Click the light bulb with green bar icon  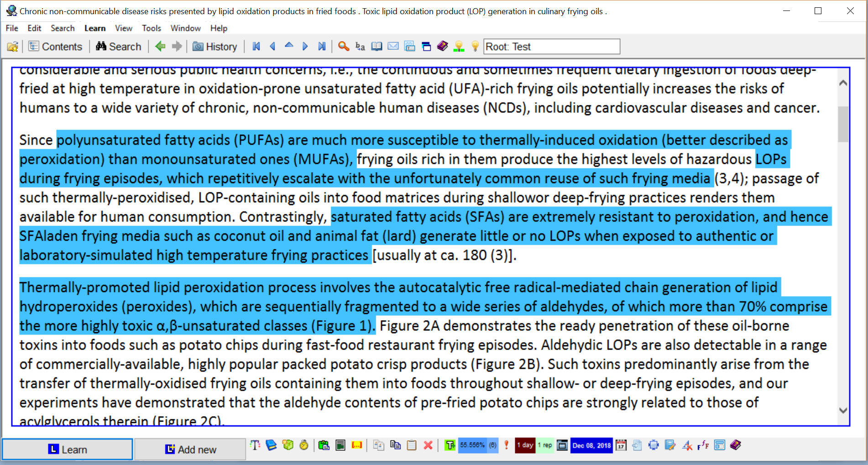(x=459, y=46)
